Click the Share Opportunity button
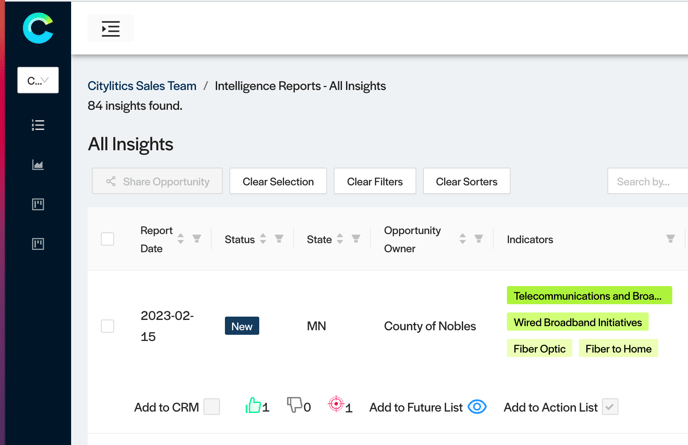This screenshot has height=445, width=688. [157, 181]
